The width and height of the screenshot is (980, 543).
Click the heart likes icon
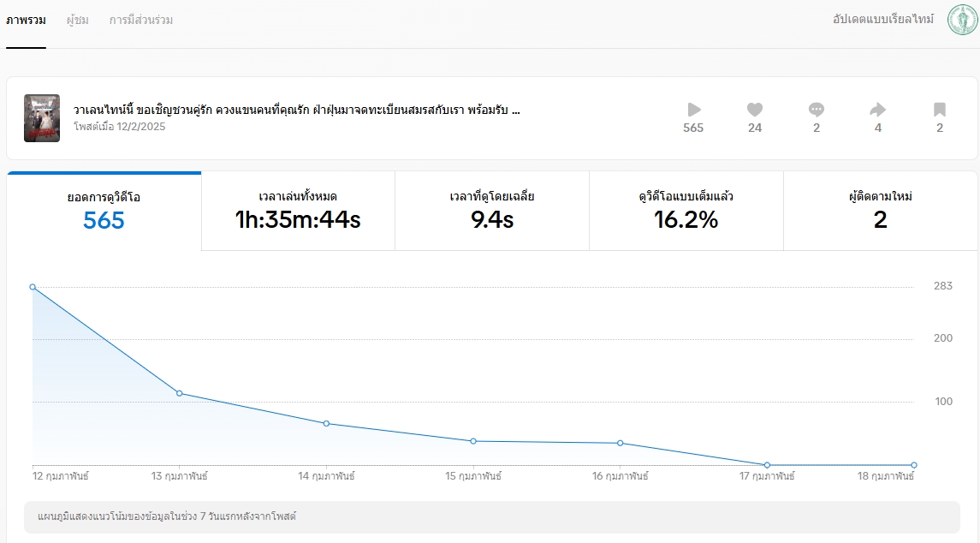(x=754, y=110)
